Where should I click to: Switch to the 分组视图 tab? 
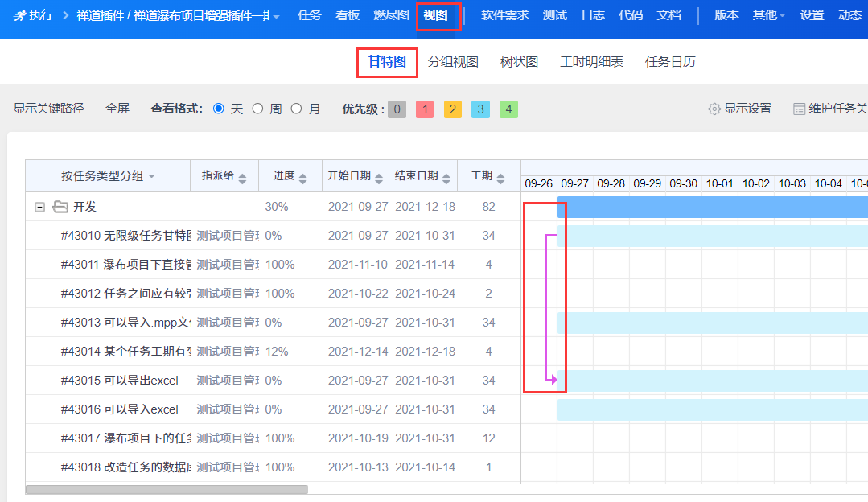point(453,62)
